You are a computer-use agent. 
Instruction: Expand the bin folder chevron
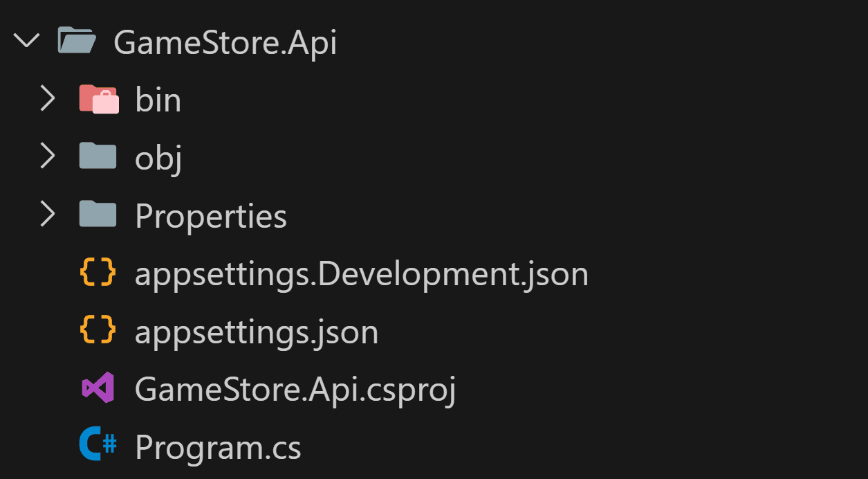point(47,99)
